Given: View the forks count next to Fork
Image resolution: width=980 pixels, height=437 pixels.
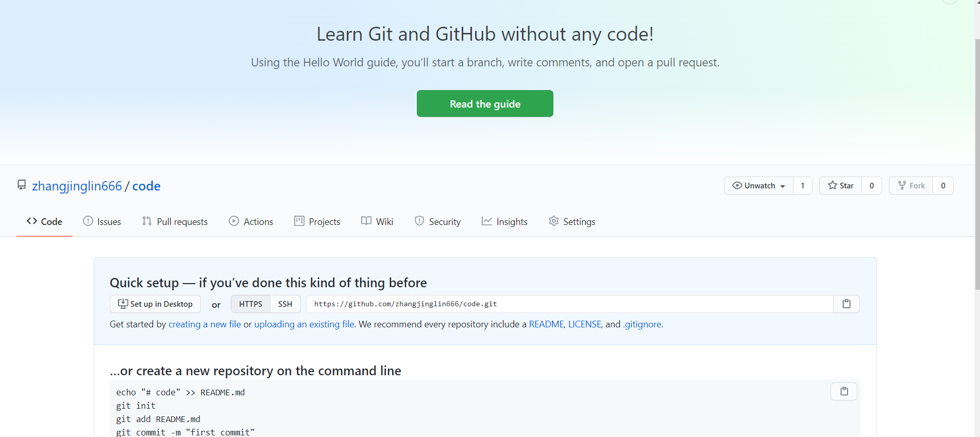Looking at the screenshot, I should [943, 186].
